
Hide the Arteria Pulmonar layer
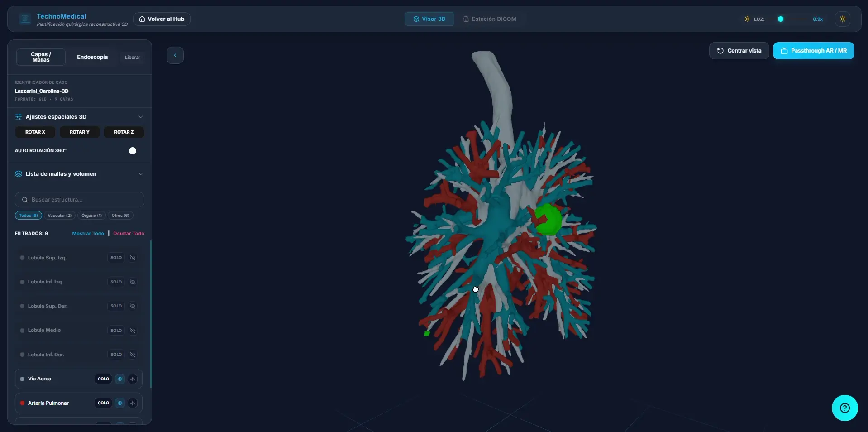(120, 403)
